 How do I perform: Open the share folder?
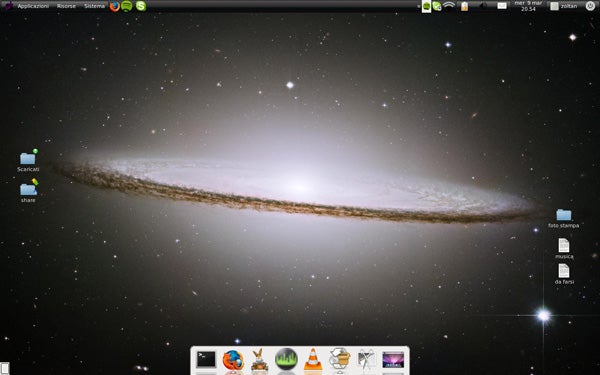pos(28,191)
